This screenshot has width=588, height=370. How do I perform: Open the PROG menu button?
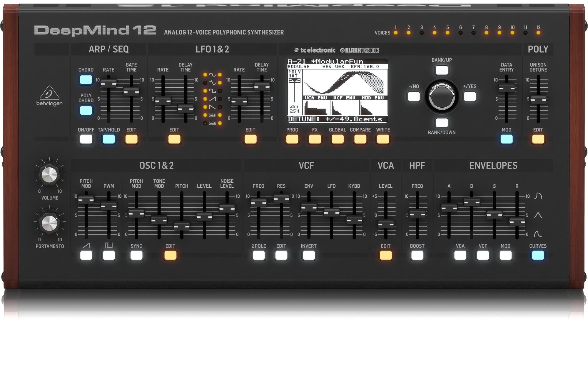(x=292, y=139)
